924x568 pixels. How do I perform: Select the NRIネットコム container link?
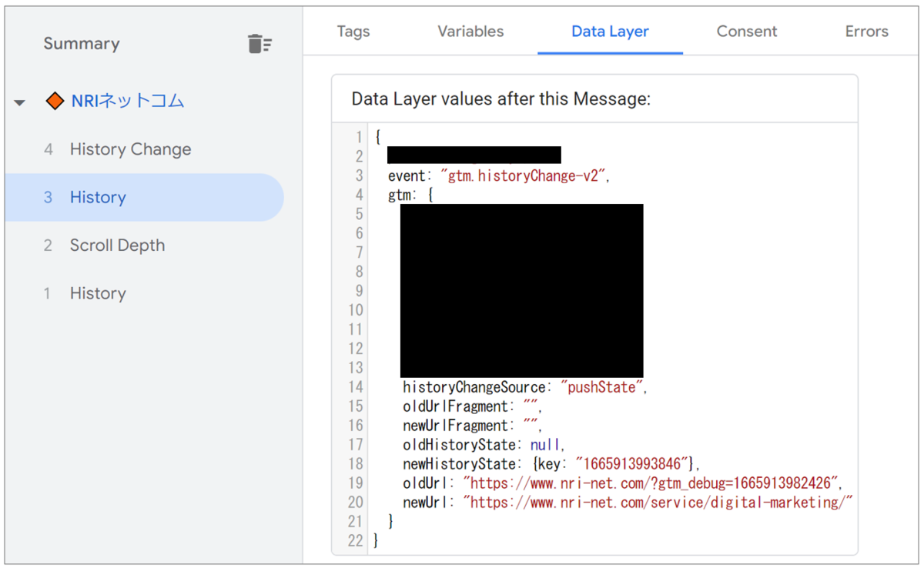coord(128,101)
